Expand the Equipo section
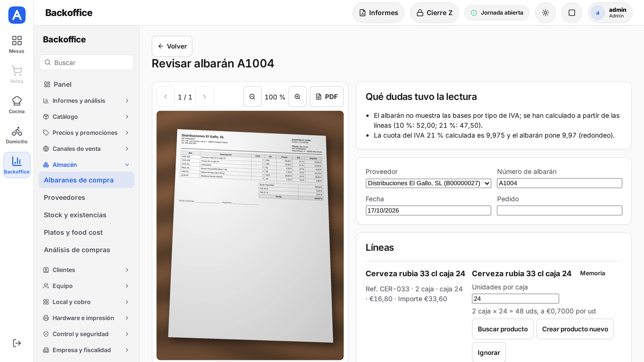 [86, 286]
